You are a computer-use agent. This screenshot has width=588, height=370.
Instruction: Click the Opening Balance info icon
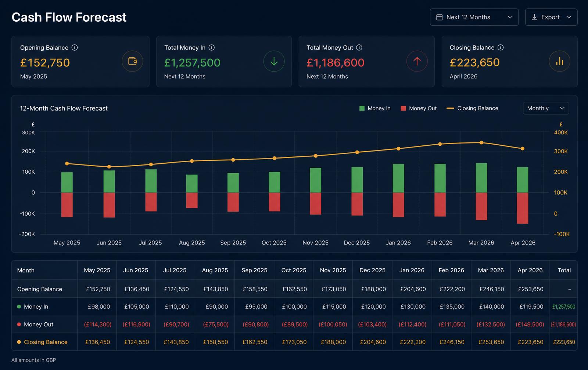pyautogui.click(x=75, y=47)
